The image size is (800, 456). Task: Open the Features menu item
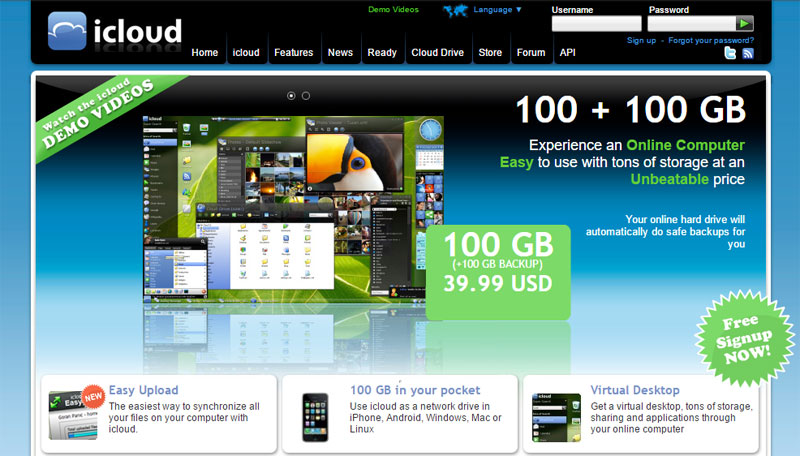(293, 53)
